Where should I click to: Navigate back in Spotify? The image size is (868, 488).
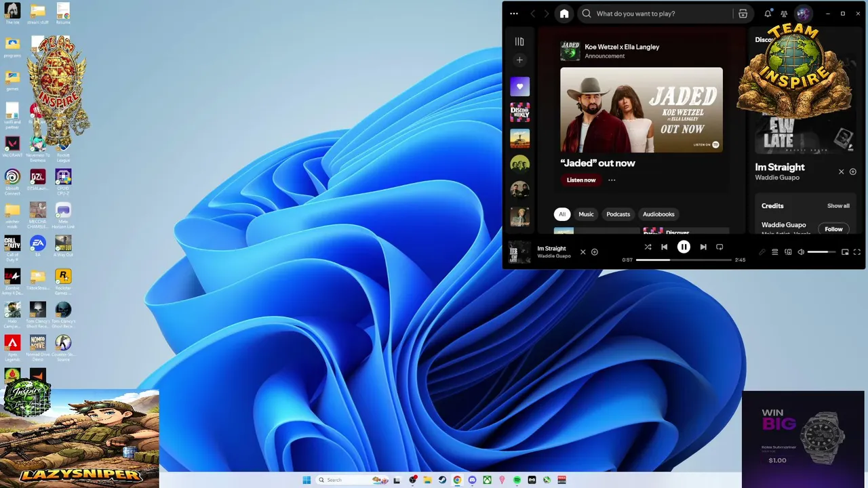click(533, 14)
